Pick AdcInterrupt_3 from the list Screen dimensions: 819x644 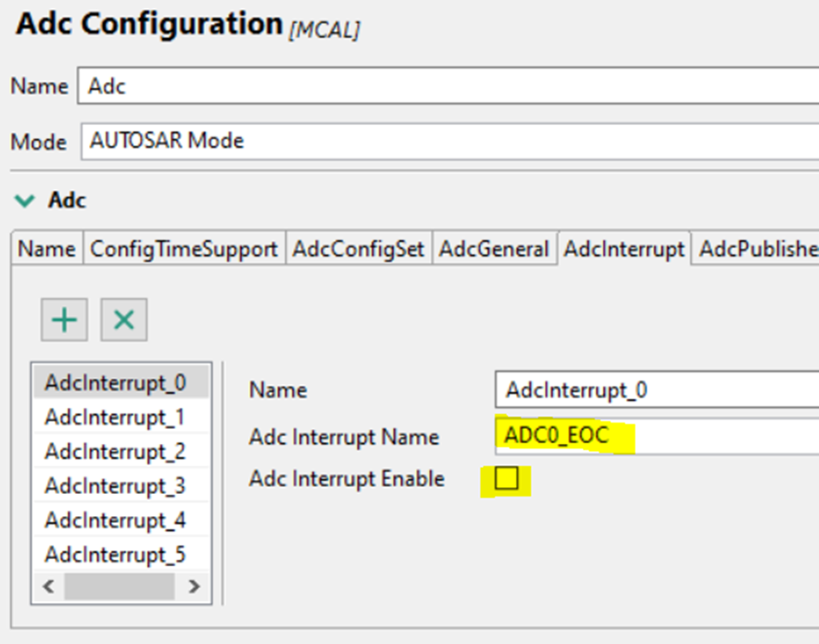115,486
